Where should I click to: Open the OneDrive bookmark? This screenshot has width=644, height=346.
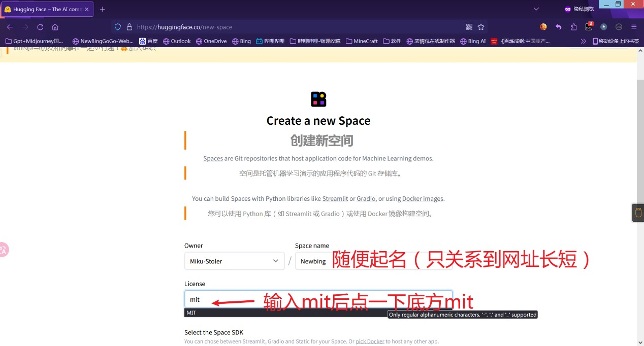pos(211,41)
